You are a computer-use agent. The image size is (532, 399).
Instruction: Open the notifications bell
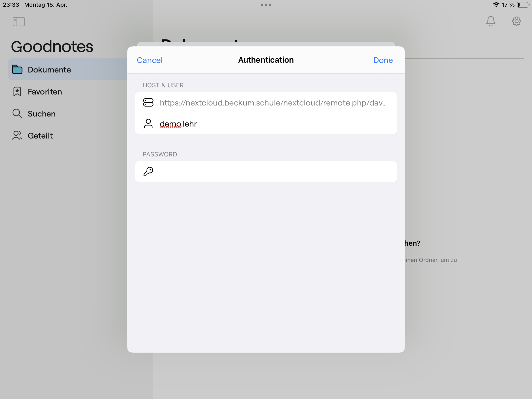[x=491, y=21]
